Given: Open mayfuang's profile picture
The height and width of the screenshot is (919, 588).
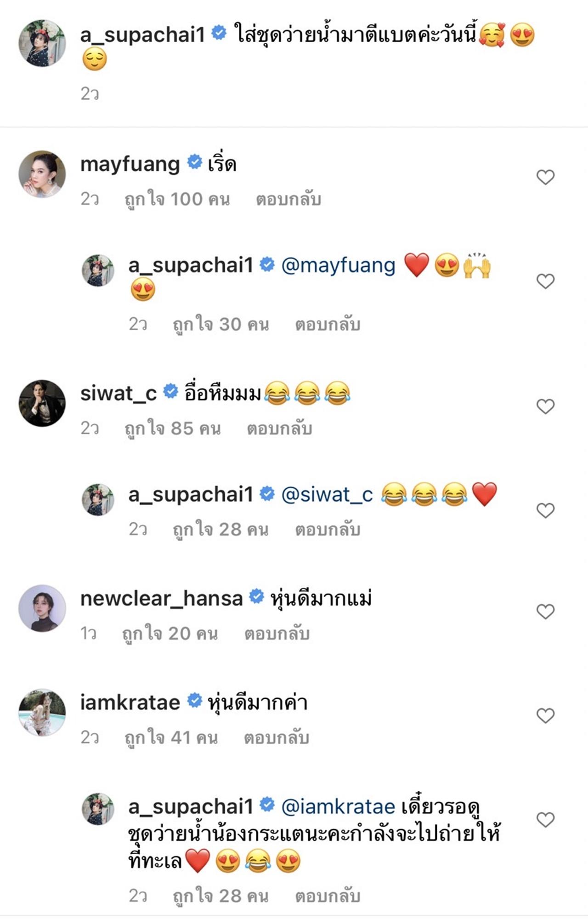Looking at the screenshot, I should click(42, 174).
